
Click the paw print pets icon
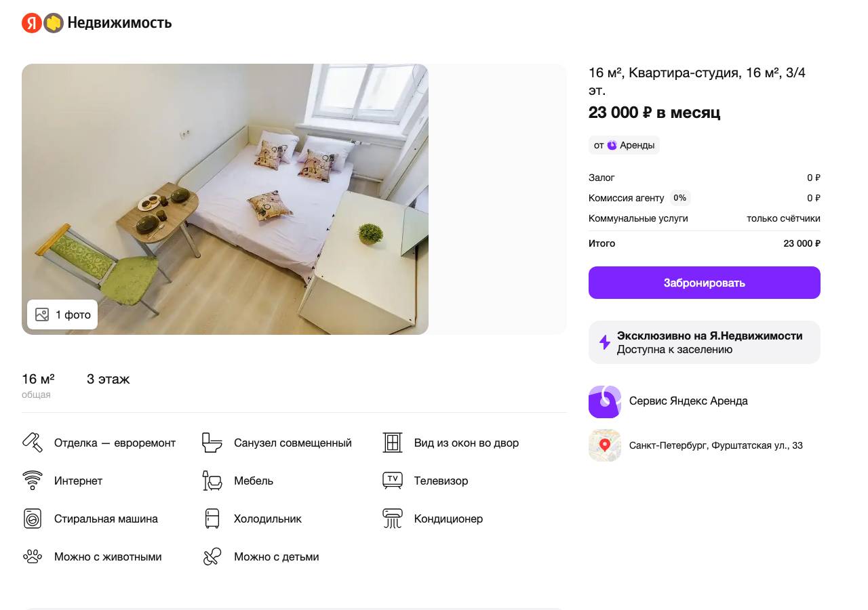click(x=33, y=556)
